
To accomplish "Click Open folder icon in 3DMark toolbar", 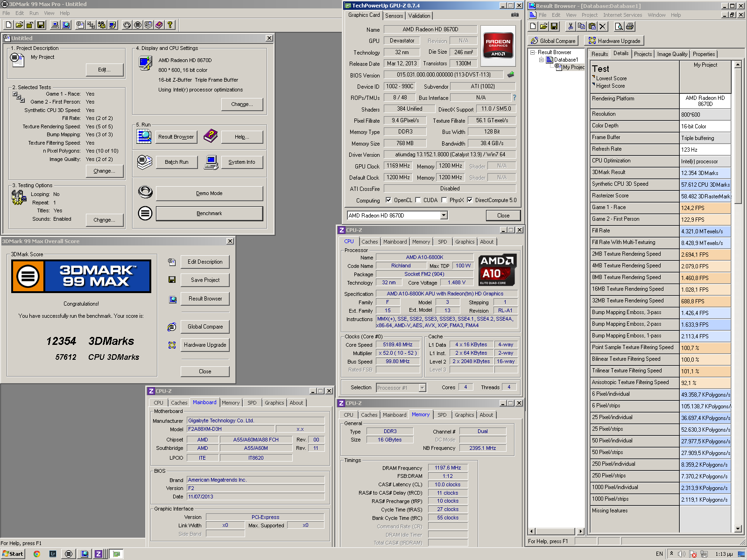I will (x=20, y=25).
